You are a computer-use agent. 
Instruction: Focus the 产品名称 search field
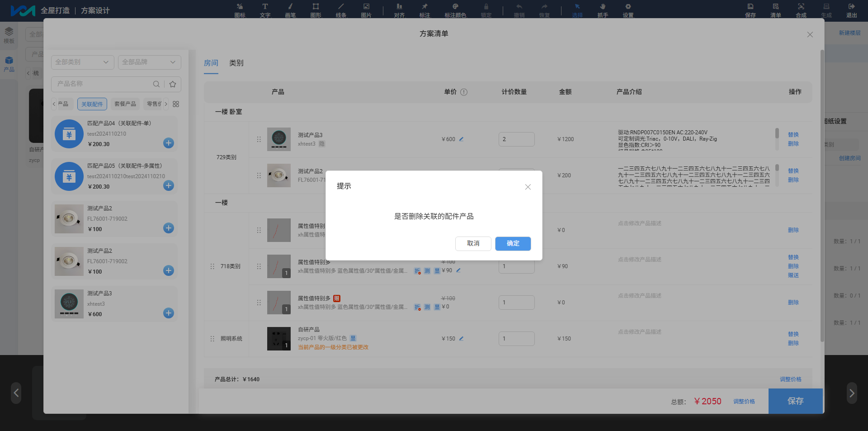103,84
